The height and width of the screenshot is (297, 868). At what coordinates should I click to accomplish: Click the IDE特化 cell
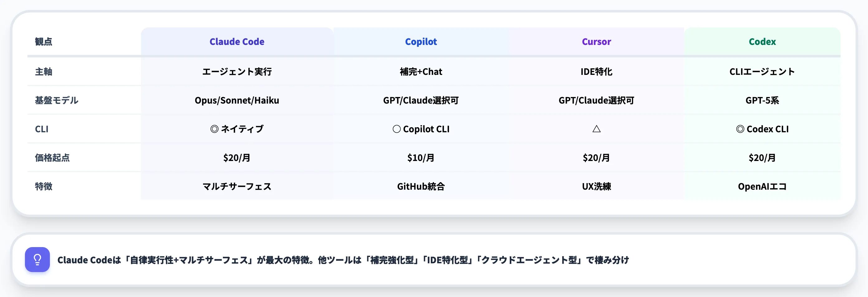(596, 71)
